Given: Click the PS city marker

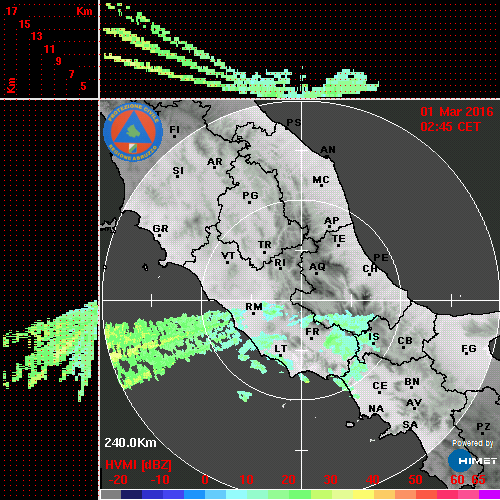Looking at the screenshot, I should click(x=293, y=123).
